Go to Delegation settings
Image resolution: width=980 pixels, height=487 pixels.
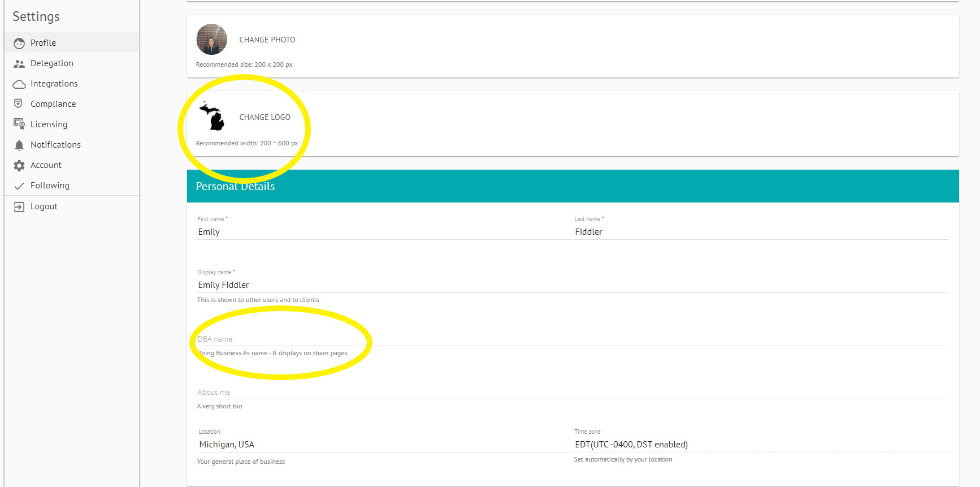pyautogui.click(x=71, y=63)
